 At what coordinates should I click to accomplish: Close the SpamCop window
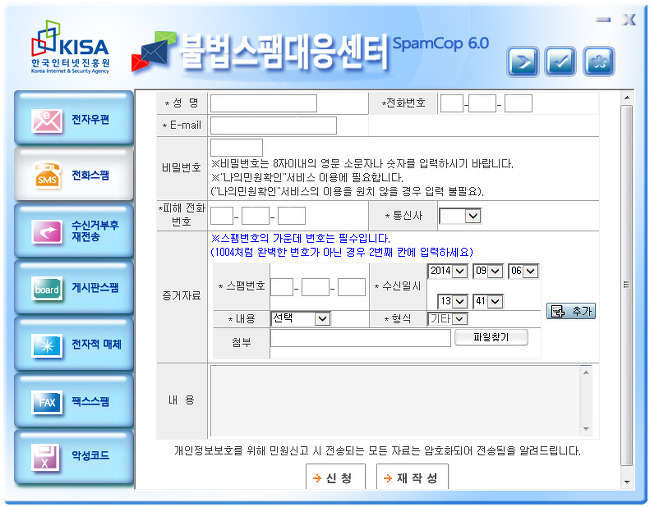point(629,19)
